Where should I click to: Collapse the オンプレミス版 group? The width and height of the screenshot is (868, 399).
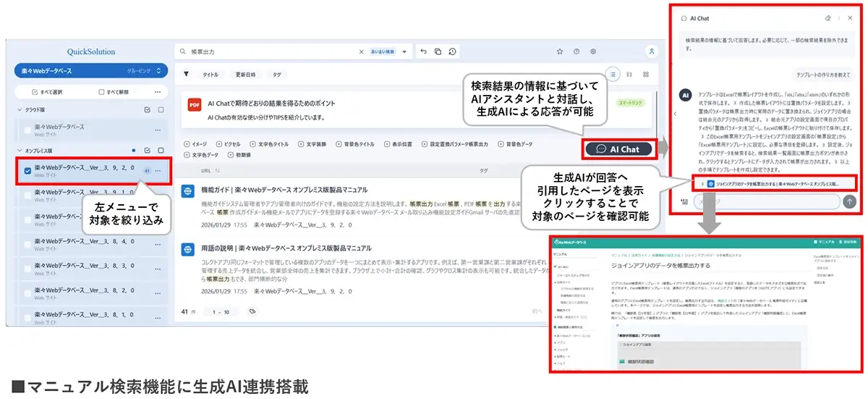click(20, 151)
